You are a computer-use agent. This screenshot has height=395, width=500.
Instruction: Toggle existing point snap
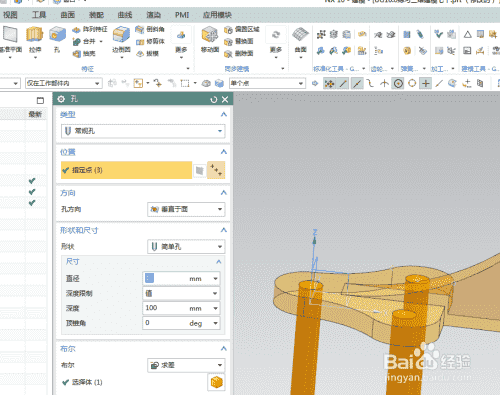(426, 83)
